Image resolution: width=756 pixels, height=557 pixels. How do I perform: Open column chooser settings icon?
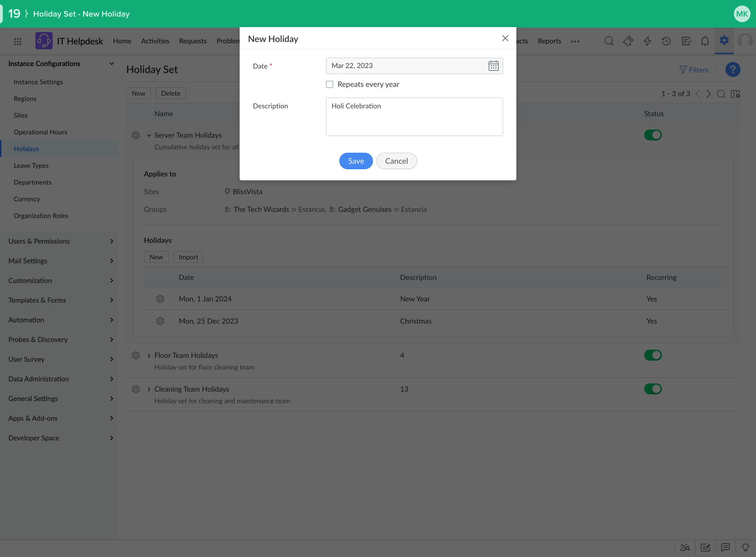tap(736, 94)
